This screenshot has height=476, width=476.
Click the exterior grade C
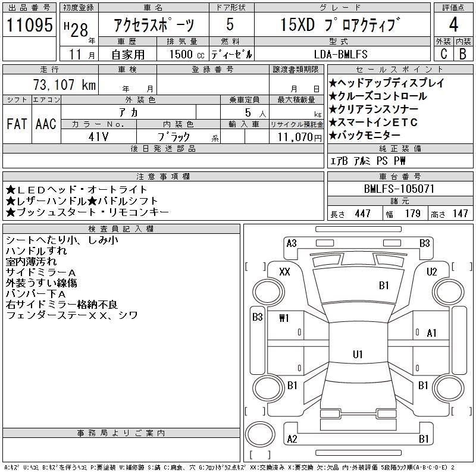point(443,54)
